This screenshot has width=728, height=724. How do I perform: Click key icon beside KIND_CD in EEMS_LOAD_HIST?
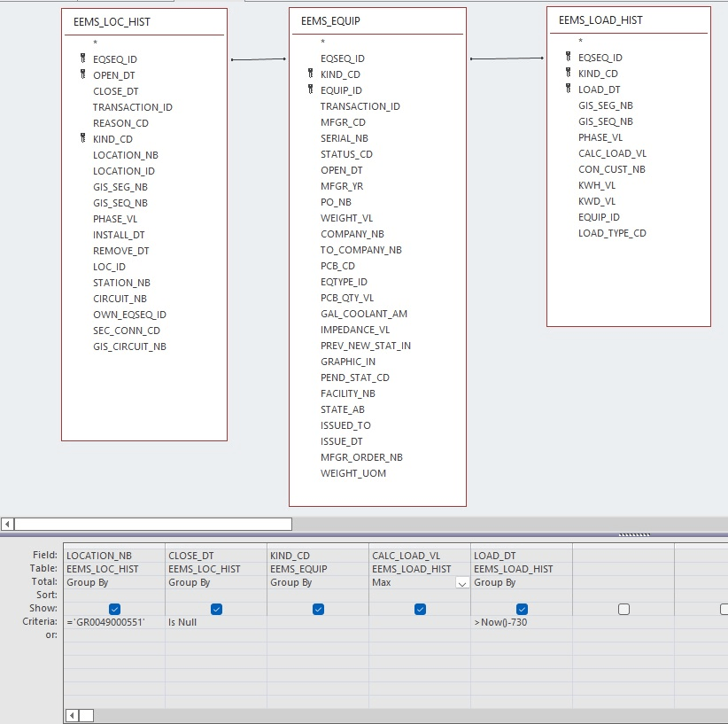(569, 72)
